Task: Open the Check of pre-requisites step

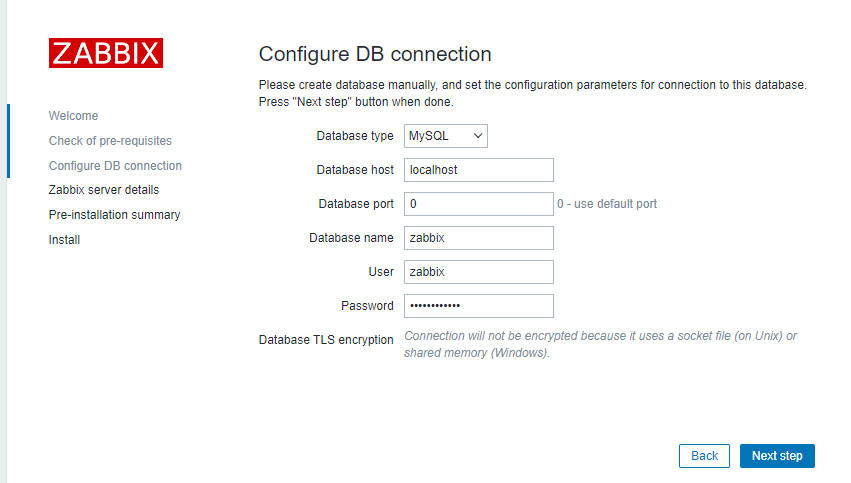Action: [110, 141]
